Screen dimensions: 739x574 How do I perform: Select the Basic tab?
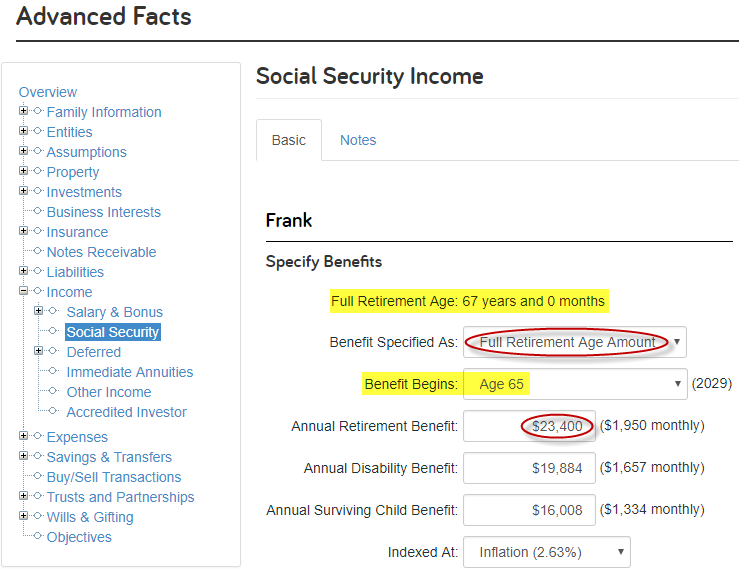click(289, 140)
